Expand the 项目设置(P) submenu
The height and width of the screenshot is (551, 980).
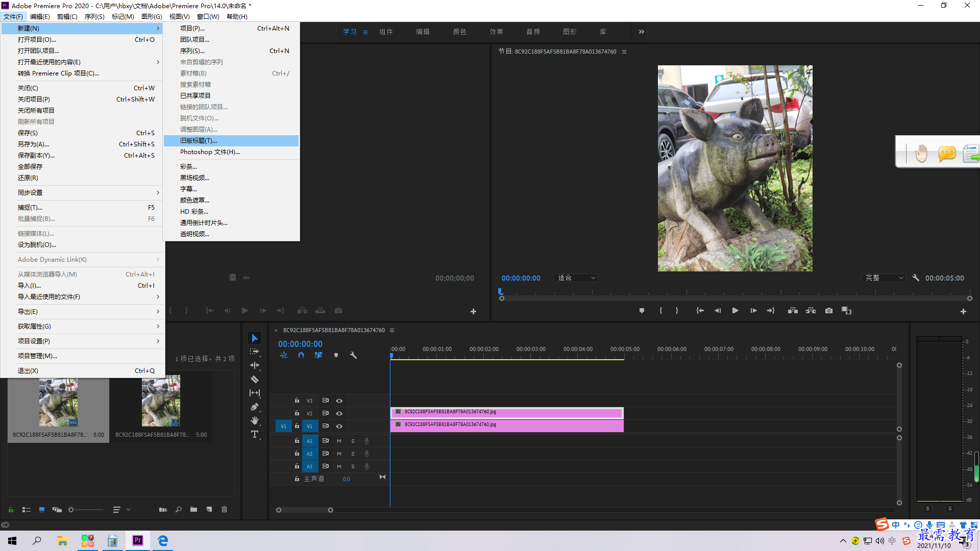(83, 341)
